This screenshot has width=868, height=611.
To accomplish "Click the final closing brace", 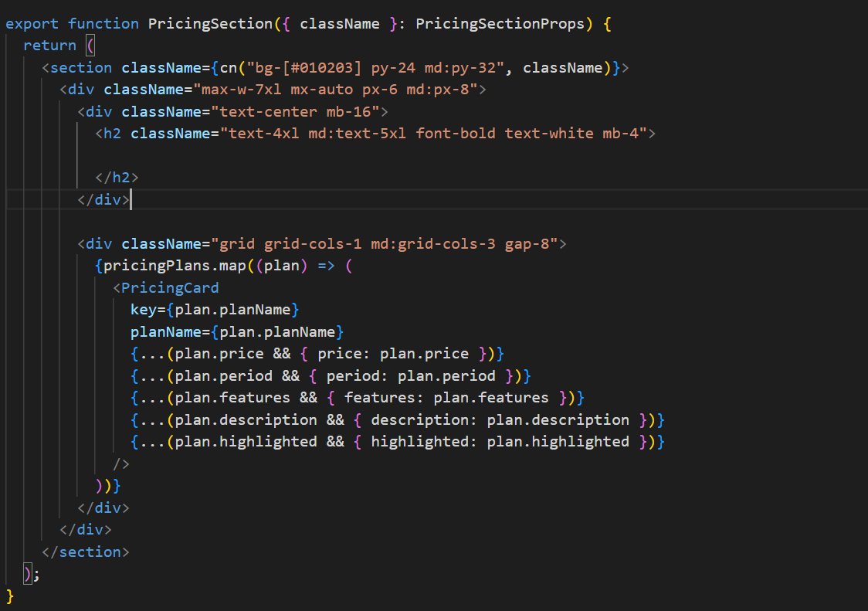I will [10, 596].
